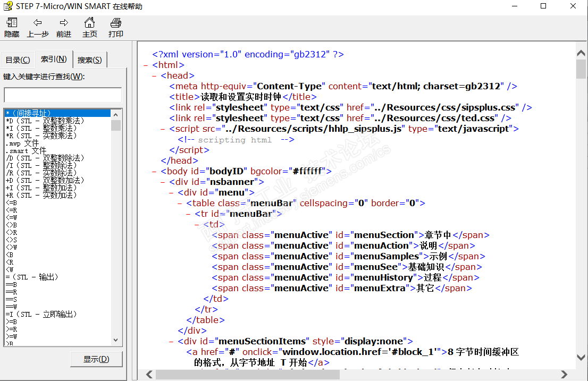Image resolution: width=588 pixels, height=381 pixels.
Task: Click the index list scrollbar thumb
Action: pos(115,125)
